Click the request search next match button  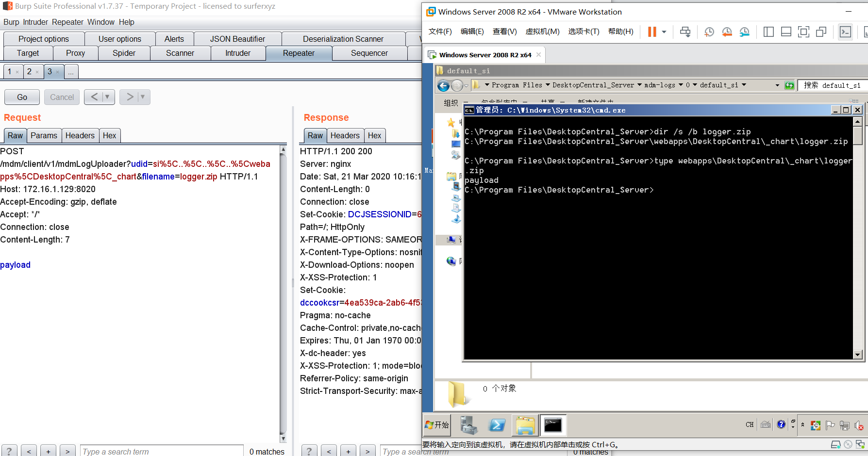pos(67,451)
